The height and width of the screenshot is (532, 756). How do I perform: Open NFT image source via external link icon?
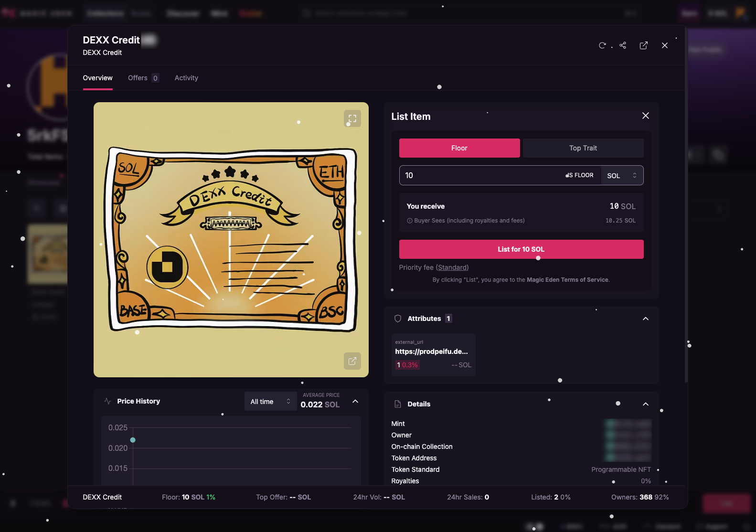click(x=352, y=361)
